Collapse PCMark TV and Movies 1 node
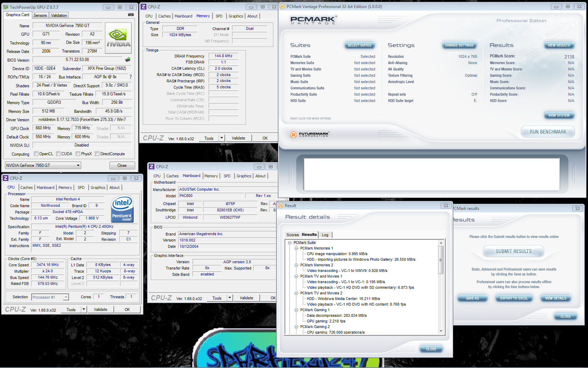 pyautogui.click(x=296, y=276)
